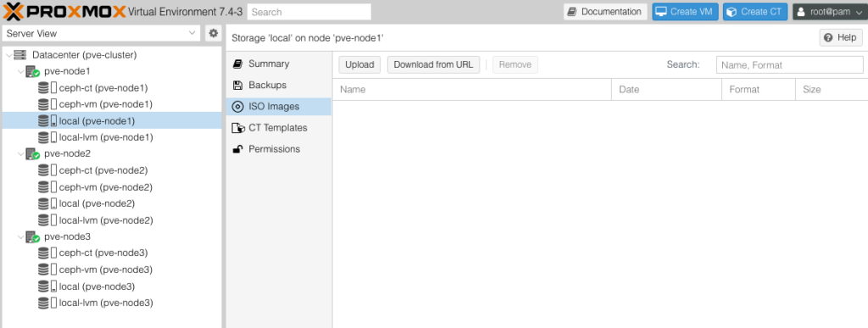The image size is (868, 328).
Task: Open the Backups tab
Action: click(x=279, y=86)
